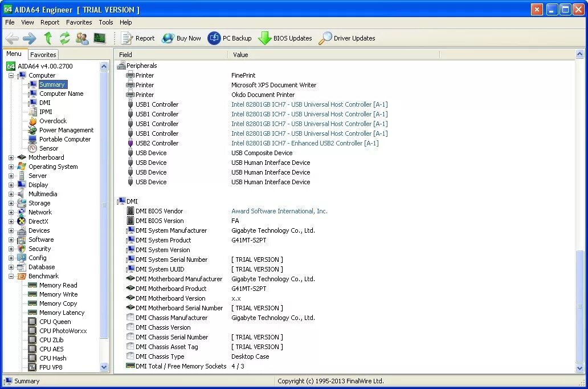
Task: Switch to the Favorites tab
Action: click(43, 54)
